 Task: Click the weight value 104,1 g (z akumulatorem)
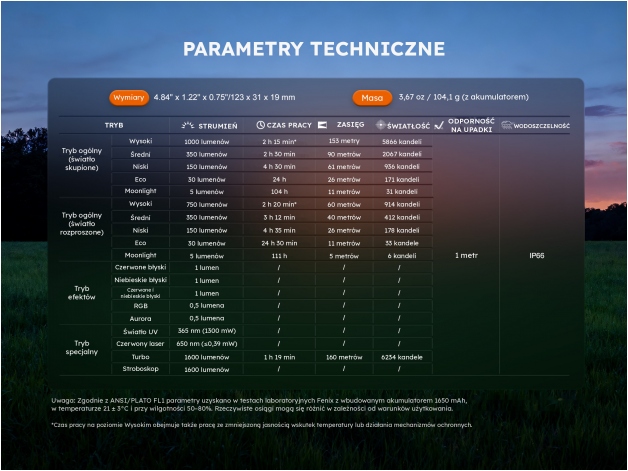tap(481, 97)
